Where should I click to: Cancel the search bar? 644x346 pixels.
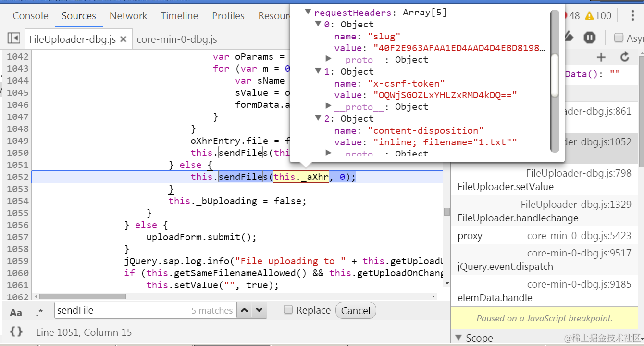(x=356, y=310)
